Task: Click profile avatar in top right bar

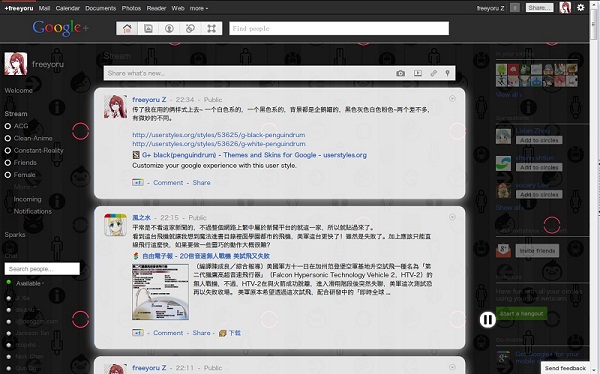Action: [565, 7]
